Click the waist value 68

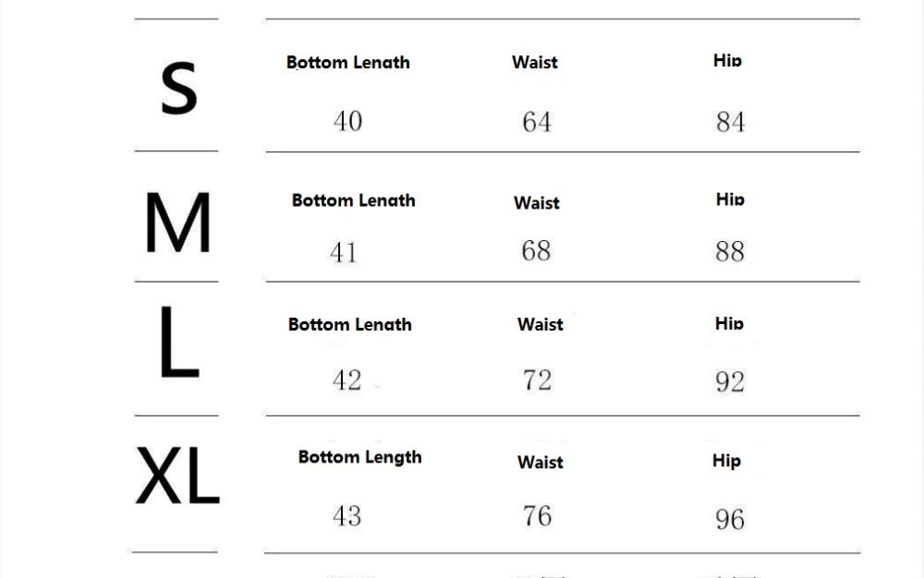pyautogui.click(x=536, y=250)
